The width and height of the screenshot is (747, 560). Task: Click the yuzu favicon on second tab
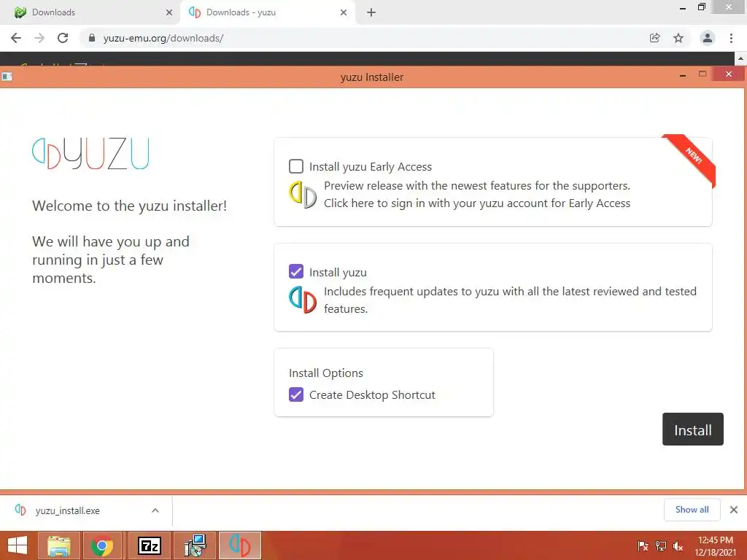click(194, 12)
